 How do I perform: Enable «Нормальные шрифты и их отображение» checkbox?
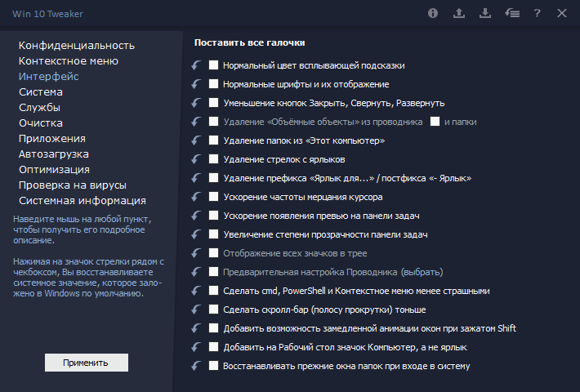click(x=214, y=84)
